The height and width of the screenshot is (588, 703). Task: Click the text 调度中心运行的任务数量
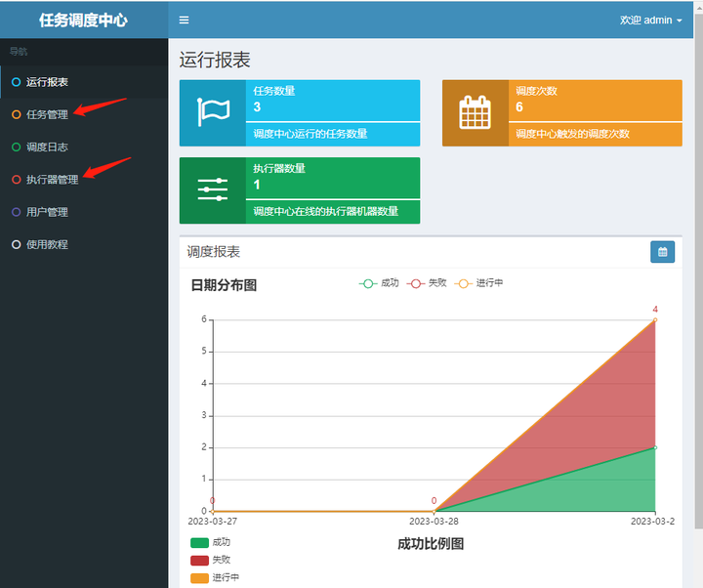coord(310,134)
